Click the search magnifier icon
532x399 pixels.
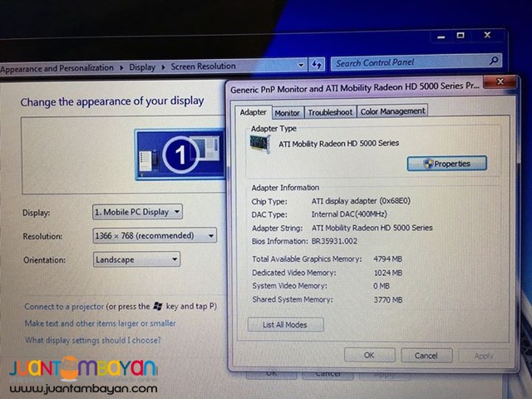(494, 61)
